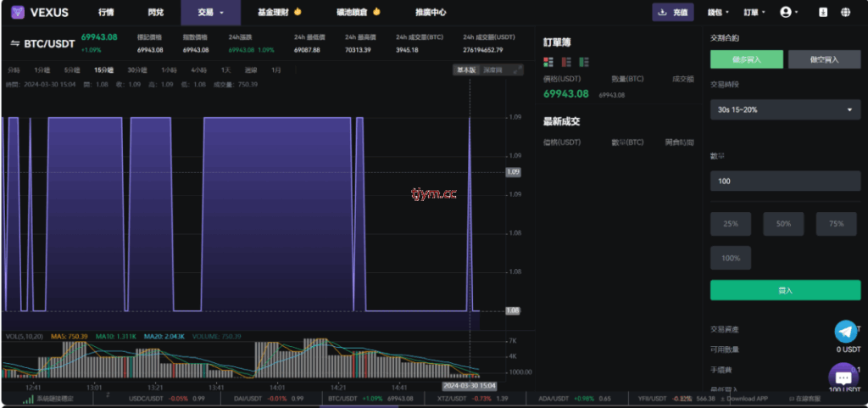Select the 做空買入 short option
This screenshot has width=868, height=408.
coord(824,59)
